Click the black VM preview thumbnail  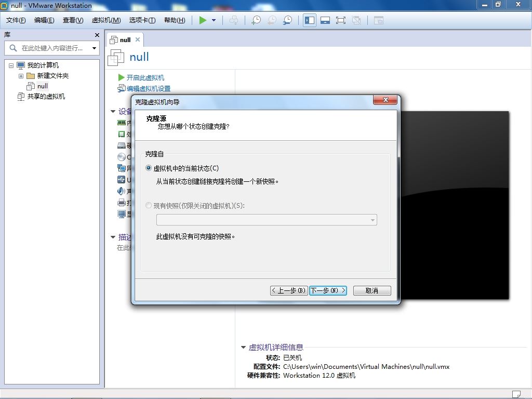tap(455, 205)
